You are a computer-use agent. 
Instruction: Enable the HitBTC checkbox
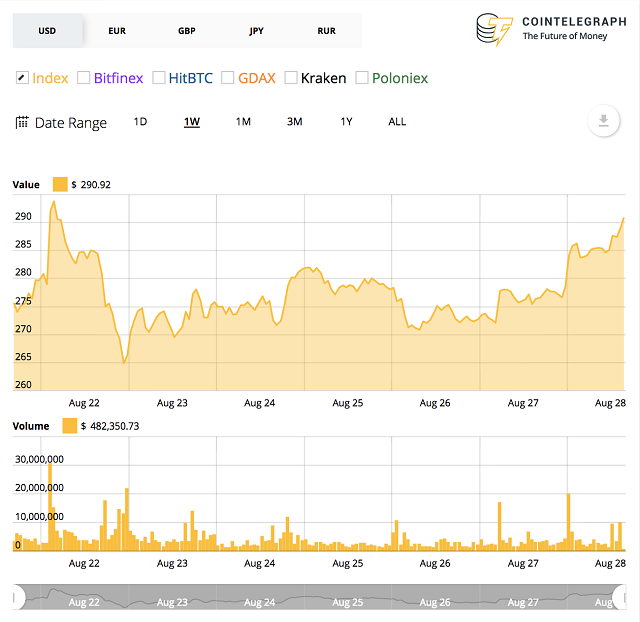click(x=159, y=78)
